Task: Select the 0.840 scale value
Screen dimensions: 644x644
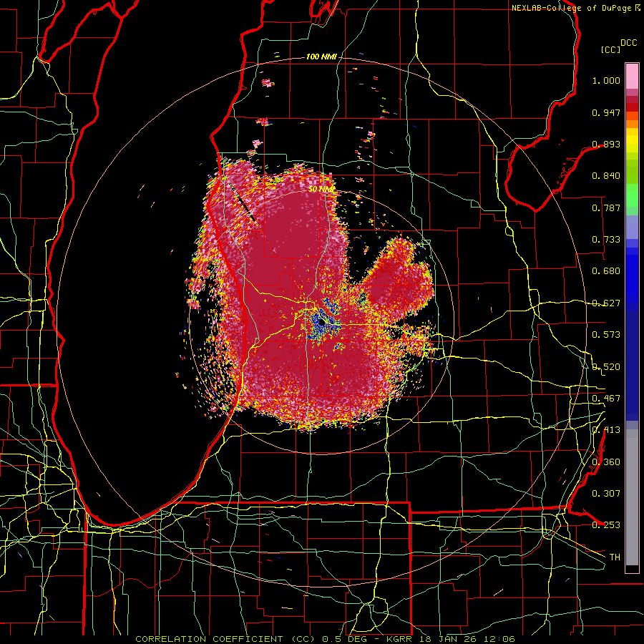Action: pos(606,176)
